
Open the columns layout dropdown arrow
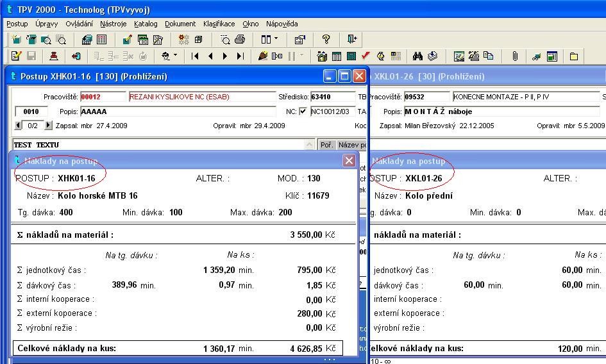click(x=276, y=38)
